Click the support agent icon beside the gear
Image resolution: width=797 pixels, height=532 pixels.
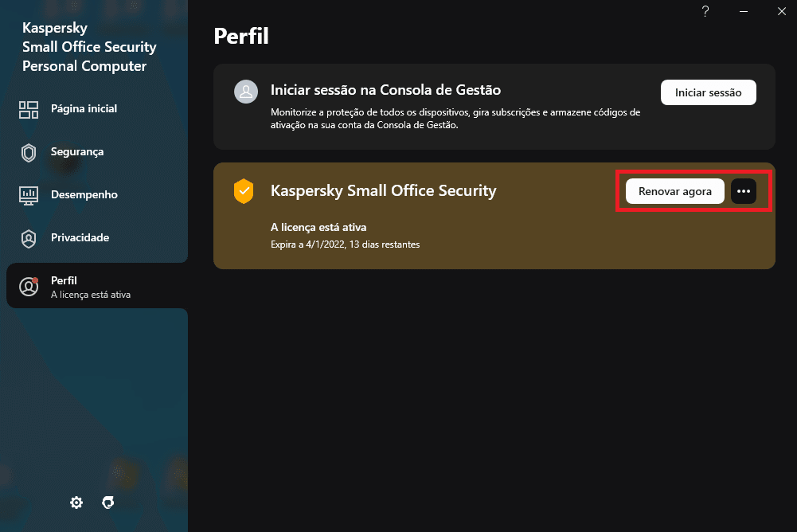pos(108,503)
